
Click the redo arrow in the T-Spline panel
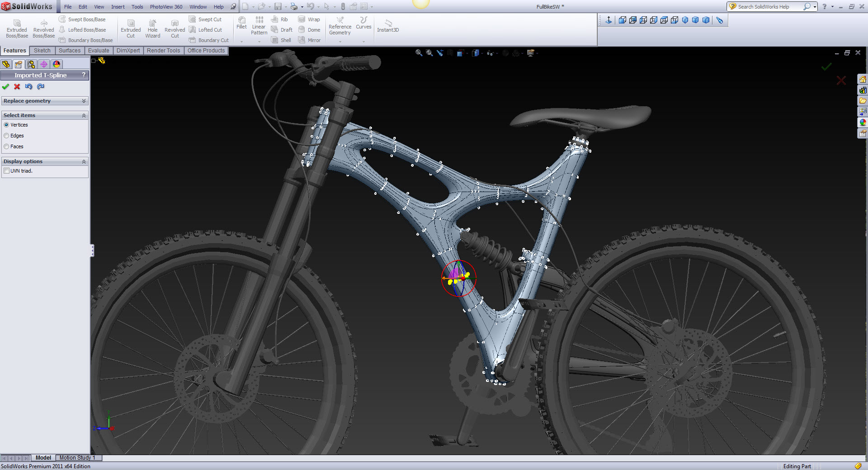41,87
